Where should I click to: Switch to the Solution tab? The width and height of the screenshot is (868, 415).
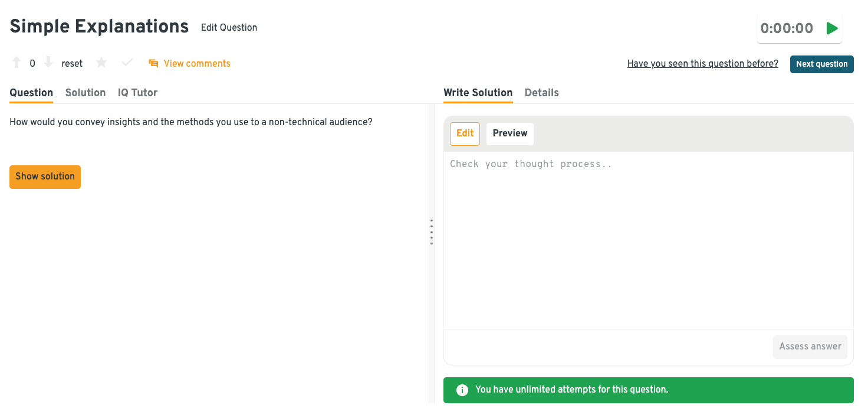click(86, 93)
